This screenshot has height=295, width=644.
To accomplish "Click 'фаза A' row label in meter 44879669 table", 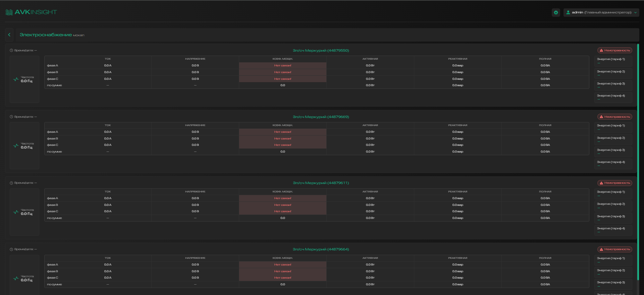I will (x=53, y=132).
